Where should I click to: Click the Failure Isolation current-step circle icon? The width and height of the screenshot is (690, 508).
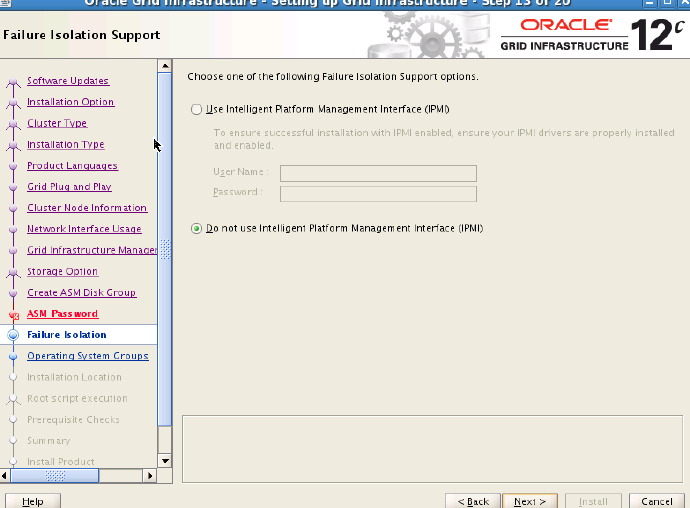point(13,335)
